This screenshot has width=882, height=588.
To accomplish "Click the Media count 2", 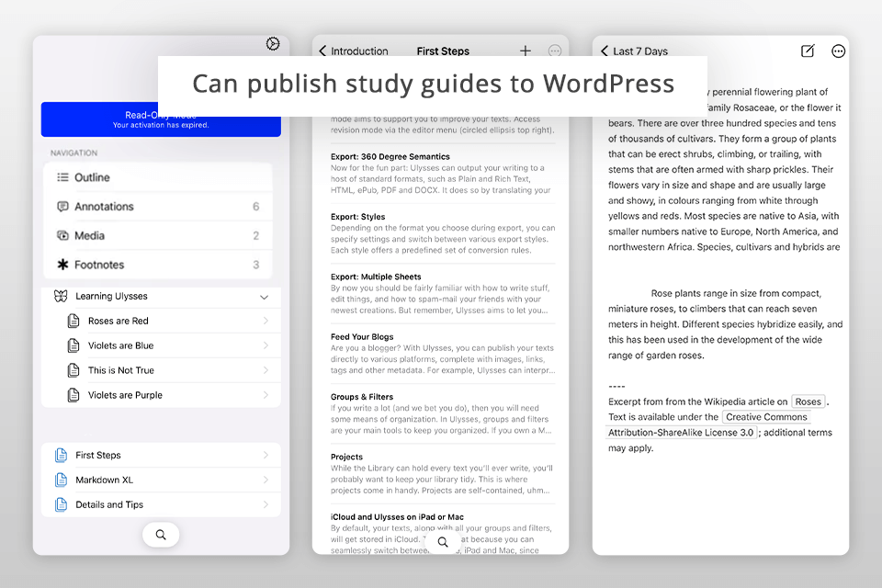I will (256, 236).
